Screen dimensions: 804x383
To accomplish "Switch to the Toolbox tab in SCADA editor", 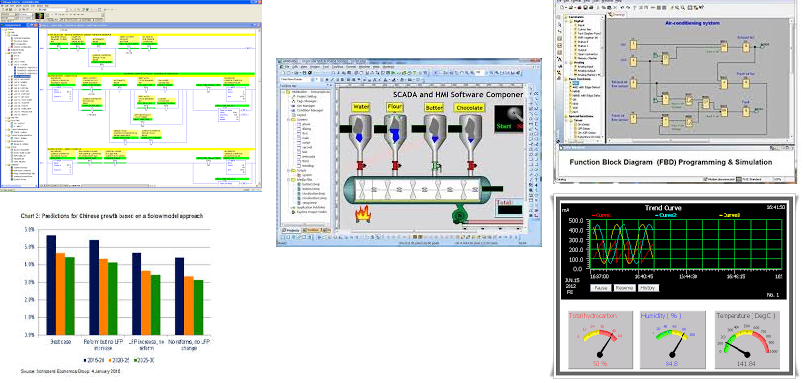I will [311, 231].
